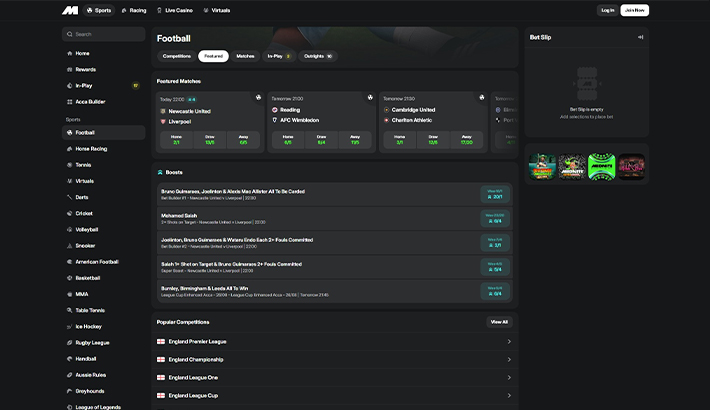Switch to the Competitions tab
The width and height of the screenshot is (710, 410).
[x=177, y=56]
